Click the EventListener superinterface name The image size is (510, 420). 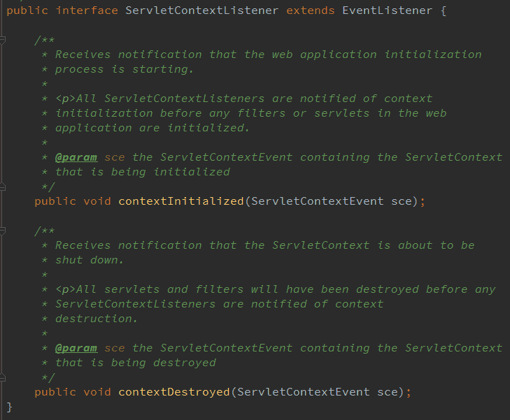[387, 10]
